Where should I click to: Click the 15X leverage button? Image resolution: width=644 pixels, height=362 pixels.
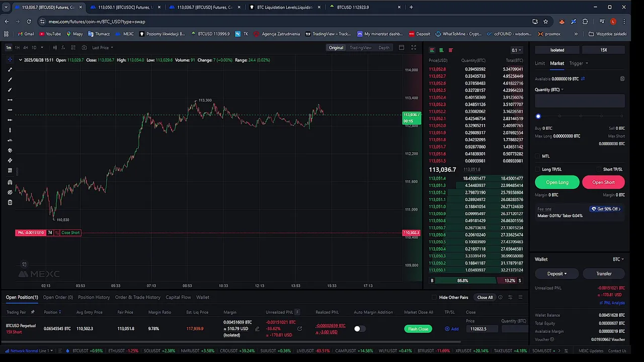[604, 50]
